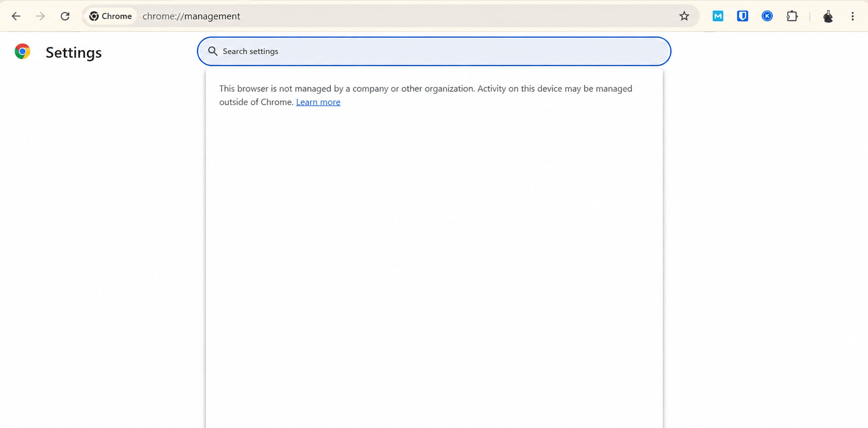
Task: Click the Chrome logo beside Settings
Action: [22, 51]
